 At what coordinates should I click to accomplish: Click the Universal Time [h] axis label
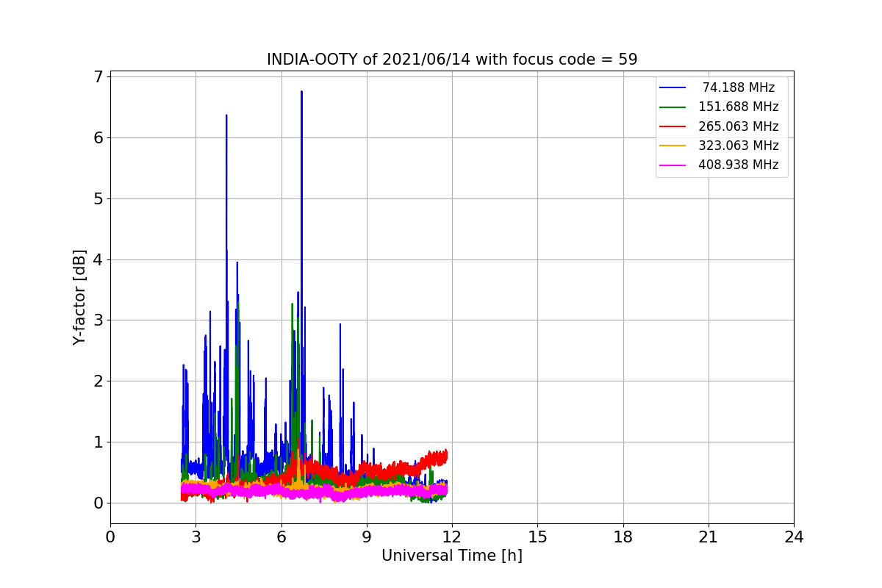[452, 556]
